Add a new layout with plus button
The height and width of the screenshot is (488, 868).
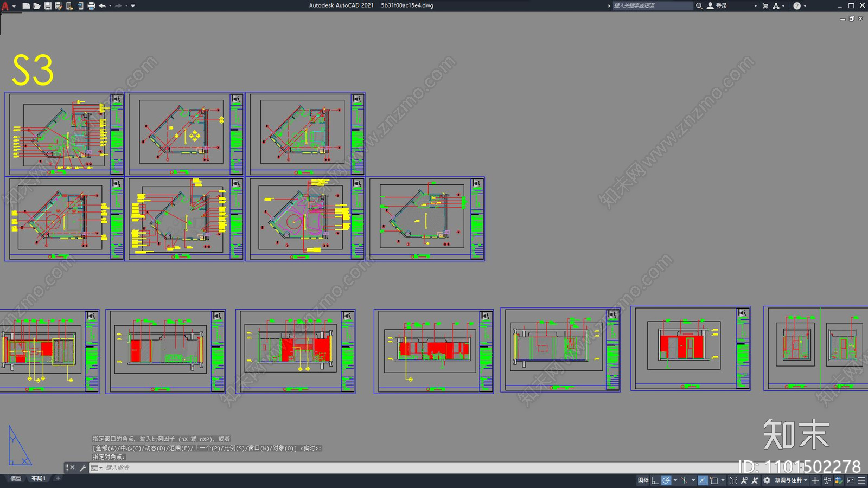tap(58, 478)
